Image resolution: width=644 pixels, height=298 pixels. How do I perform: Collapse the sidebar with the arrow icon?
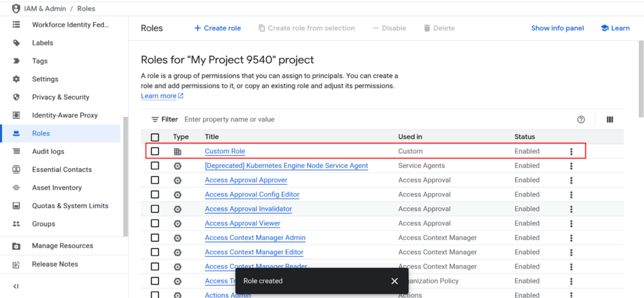pos(16,287)
